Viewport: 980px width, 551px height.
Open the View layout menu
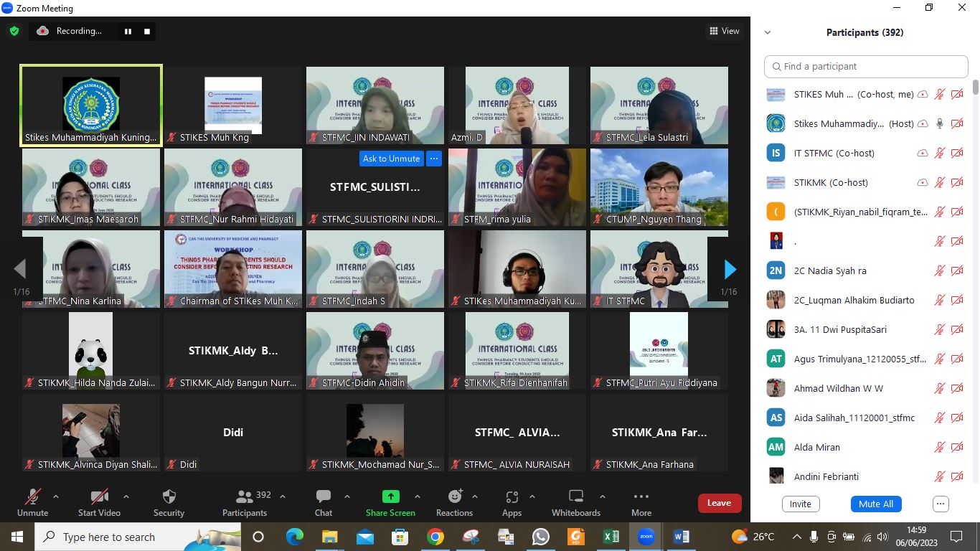click(724, 31)
